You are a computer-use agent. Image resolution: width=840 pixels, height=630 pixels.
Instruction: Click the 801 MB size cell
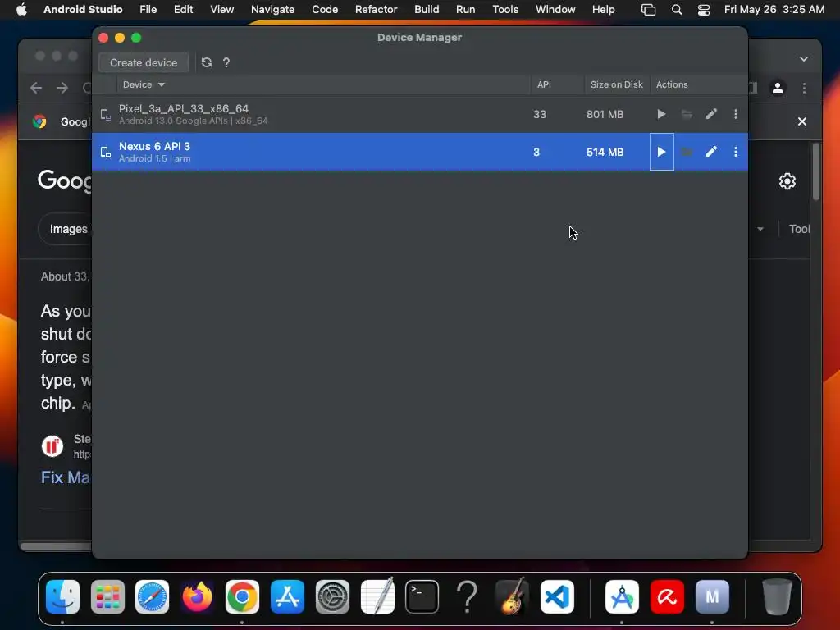(605, 114)
